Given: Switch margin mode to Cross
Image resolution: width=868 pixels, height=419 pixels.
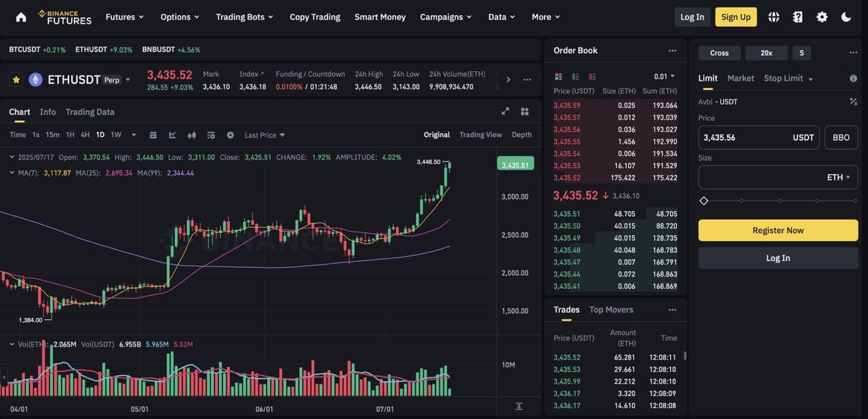Looking at the screenshot, I should pos(719,52).
